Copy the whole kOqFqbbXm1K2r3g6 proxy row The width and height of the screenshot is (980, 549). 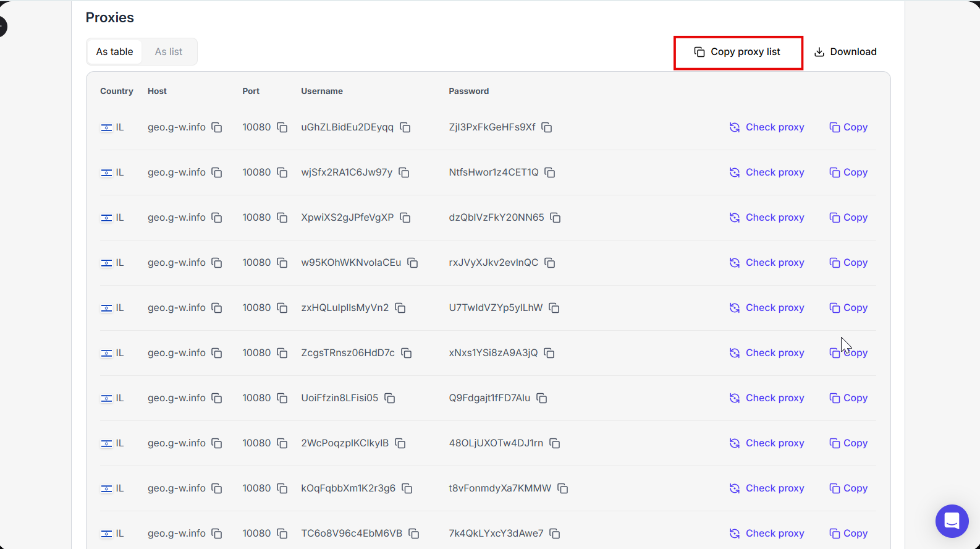pyautogui.click(x=848, y=488)
